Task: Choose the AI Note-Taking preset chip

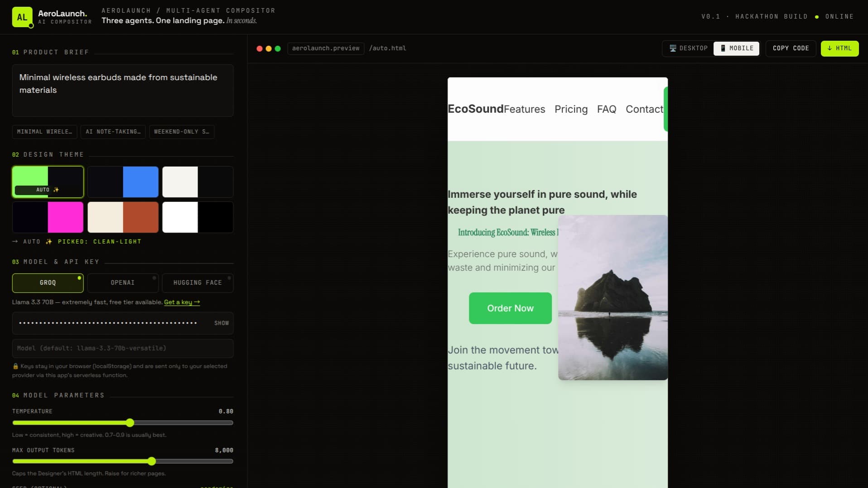Action: [x=113, y=132]
